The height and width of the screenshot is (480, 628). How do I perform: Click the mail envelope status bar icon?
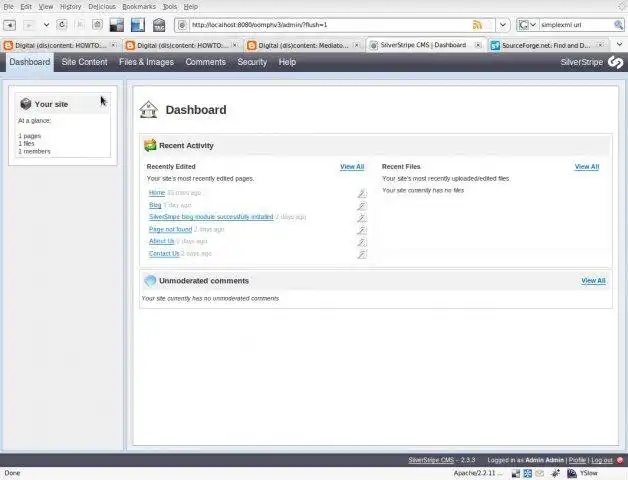pos(539,473)
